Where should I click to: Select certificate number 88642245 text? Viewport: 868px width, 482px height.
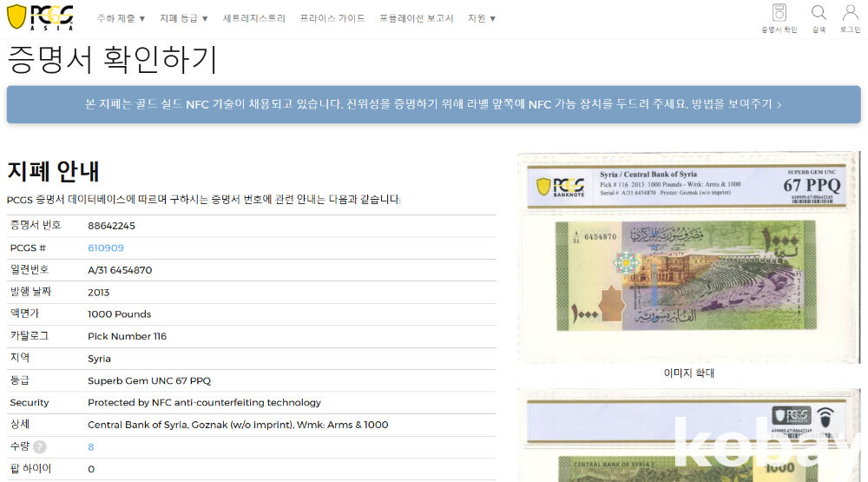pos(111,226)
